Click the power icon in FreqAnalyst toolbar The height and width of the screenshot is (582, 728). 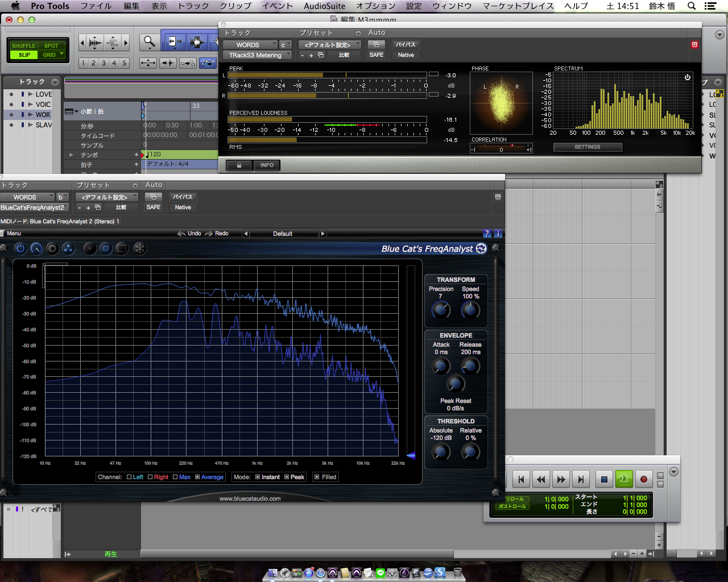pos(20,248)
